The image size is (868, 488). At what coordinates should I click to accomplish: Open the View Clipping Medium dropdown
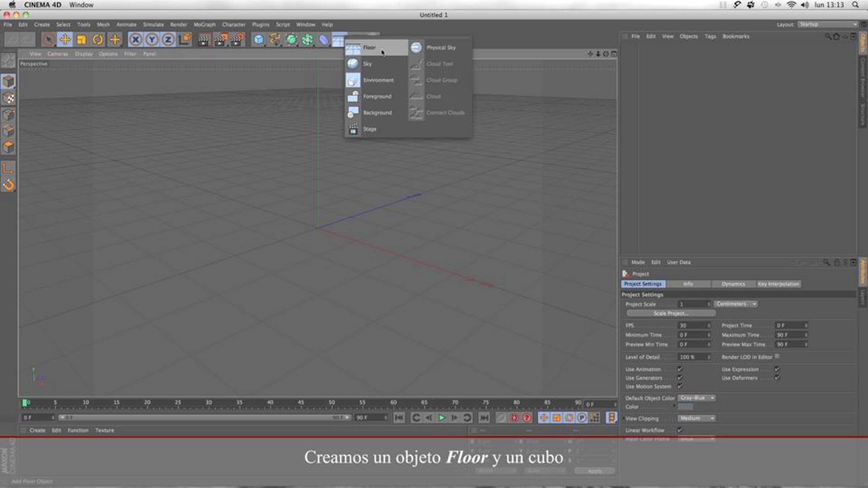click(x=697, y=418)
